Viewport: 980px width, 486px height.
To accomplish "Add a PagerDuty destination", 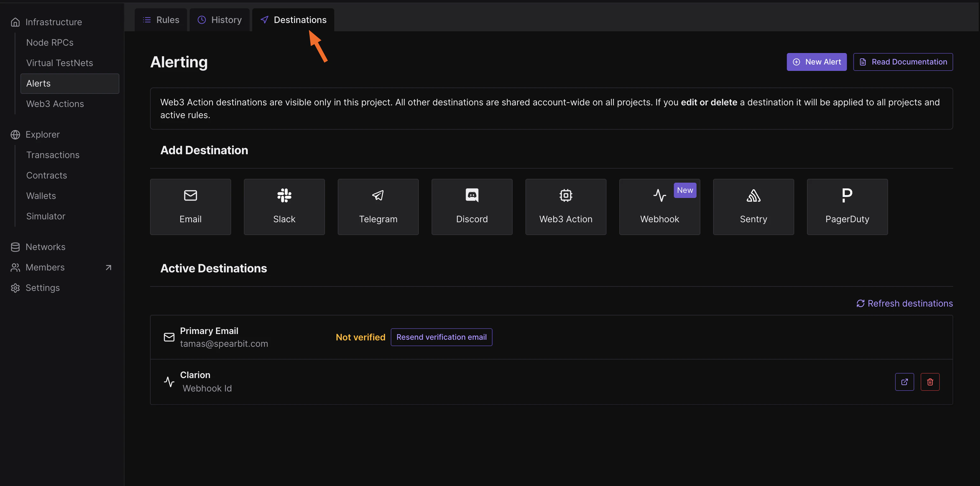I will 847,207.
